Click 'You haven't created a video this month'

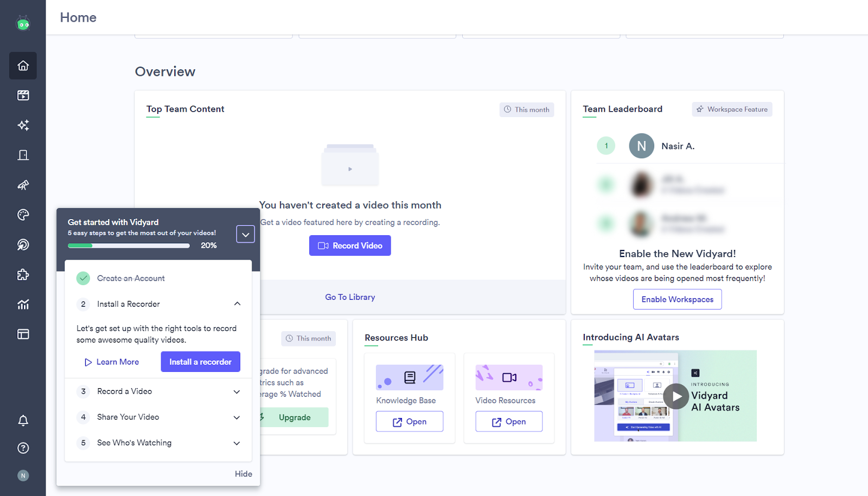[350, 205]
